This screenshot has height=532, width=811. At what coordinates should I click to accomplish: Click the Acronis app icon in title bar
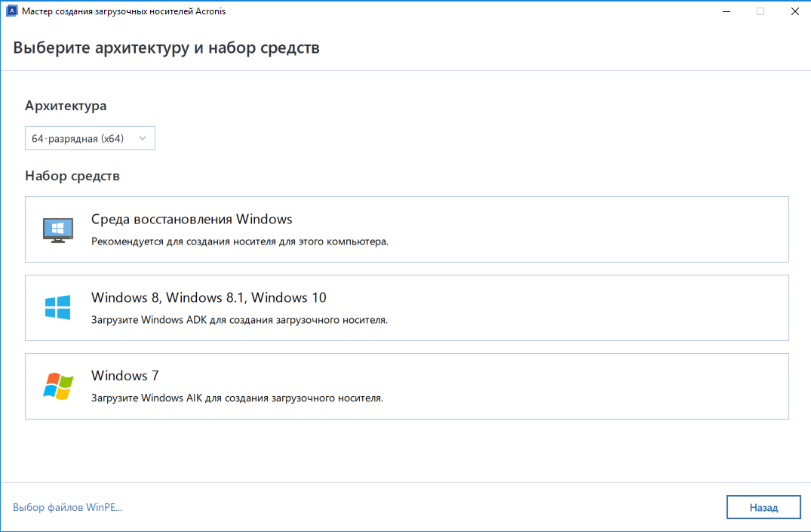pyautogui.click(x=11, y=11)
